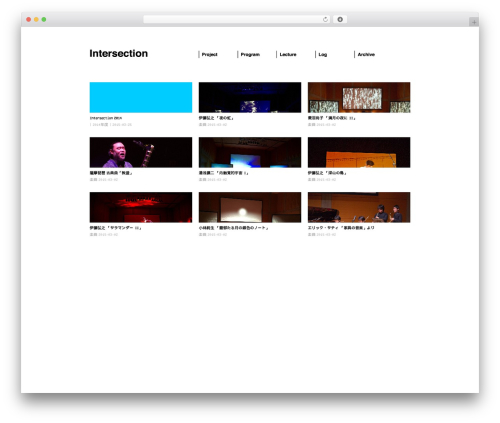Open the thumbnail of musicians beside the piano

pyautogui.click(x=359, y=207)
